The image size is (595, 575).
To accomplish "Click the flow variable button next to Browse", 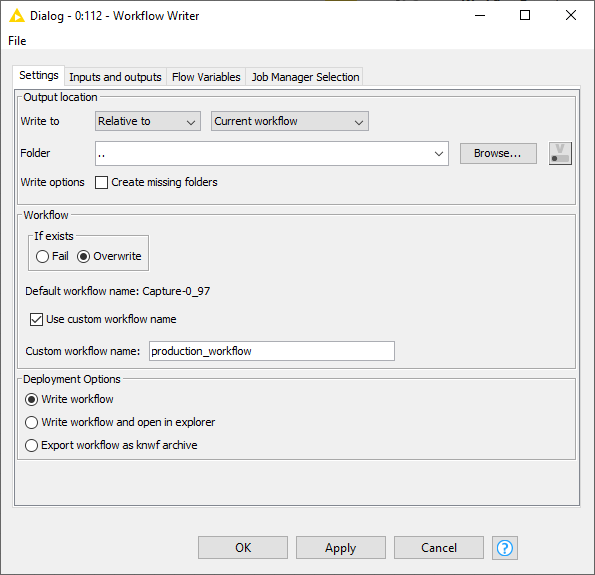I will [x=560, y=153].
